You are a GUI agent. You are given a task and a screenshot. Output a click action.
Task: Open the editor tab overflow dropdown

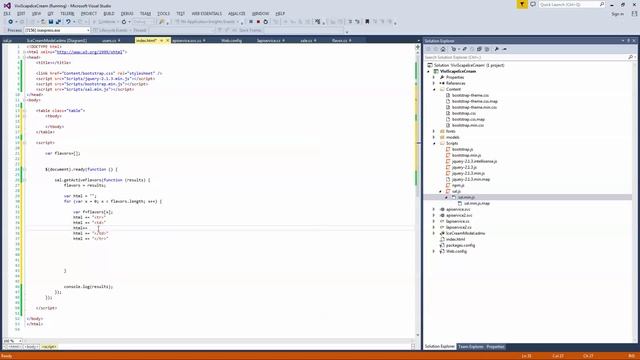coord(418,40)
